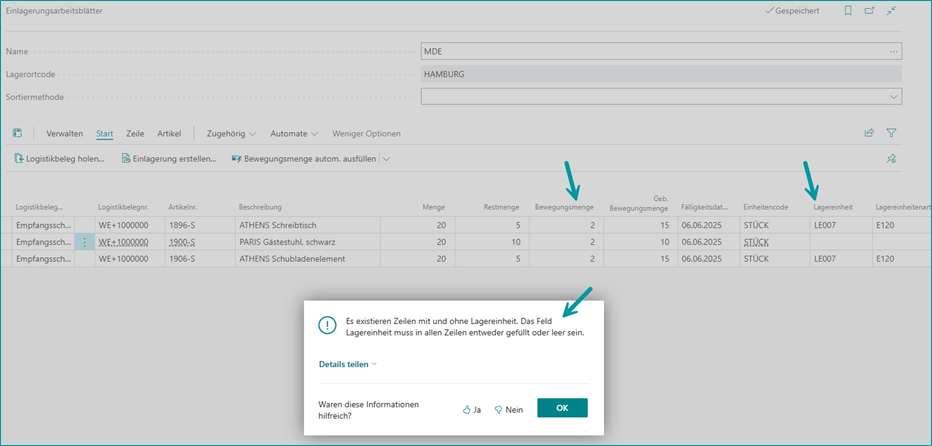Expand the Automate menu
This screenshot has height=446, width=932.
(x=295, y=133)
